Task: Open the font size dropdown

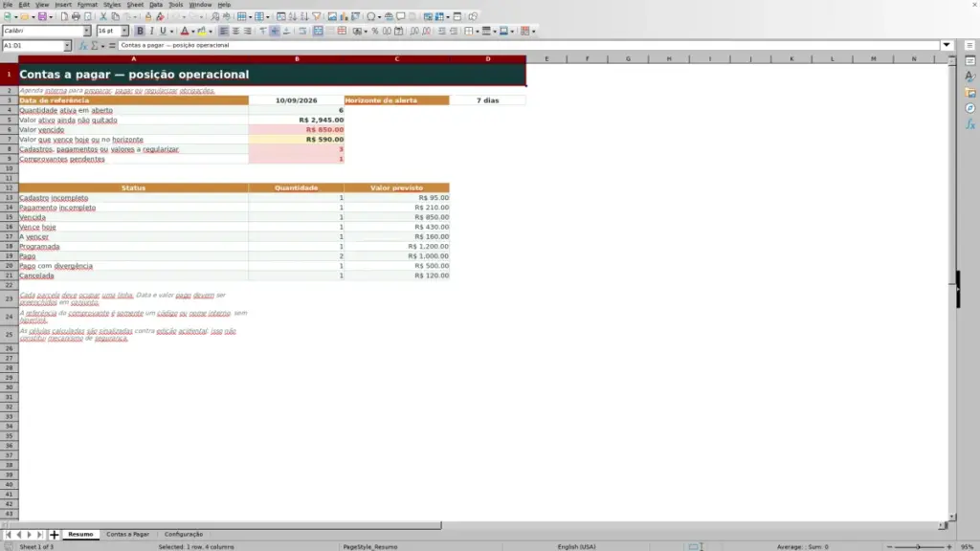Action: (124, 32)
